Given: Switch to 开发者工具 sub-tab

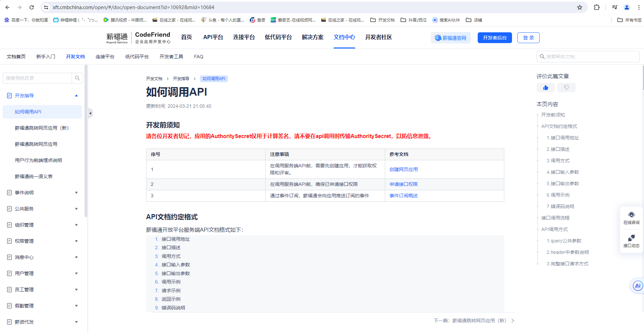Looking at the screenshot, I should point(171,57).
